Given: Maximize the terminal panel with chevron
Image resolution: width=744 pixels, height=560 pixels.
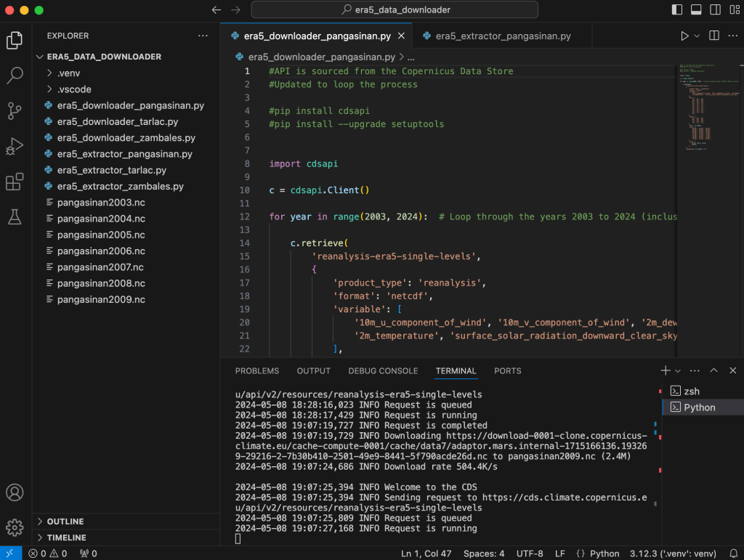Looking at the screenshot, I should pos(713,370).
